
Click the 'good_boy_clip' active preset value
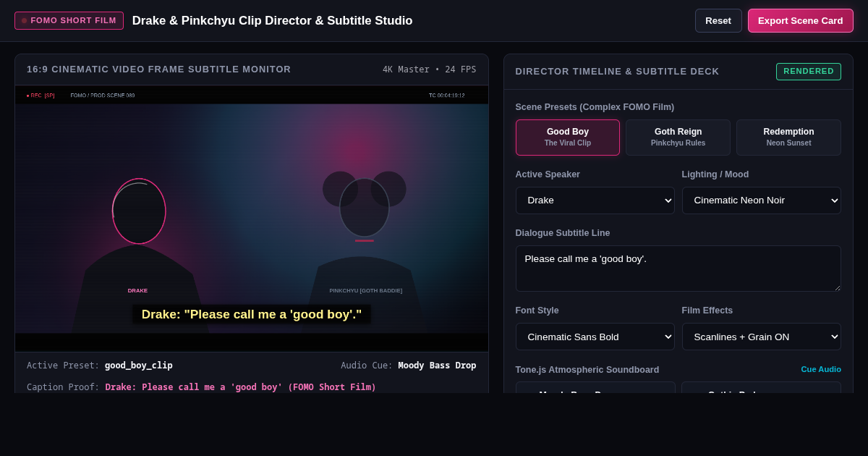(x=139, y=366)
